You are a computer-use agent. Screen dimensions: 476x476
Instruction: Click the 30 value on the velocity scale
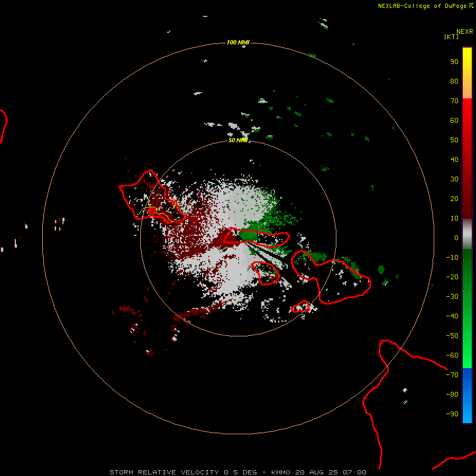(x=454, y=179)
